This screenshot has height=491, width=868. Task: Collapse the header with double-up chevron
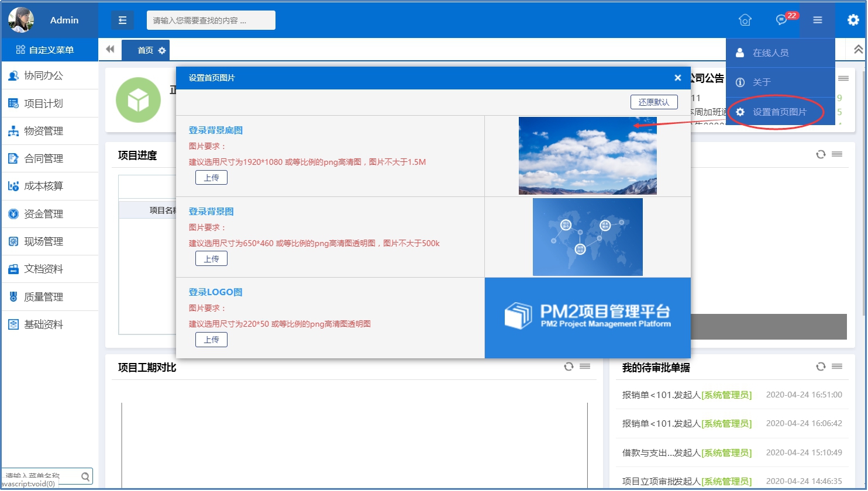pyautogui.click(x=858, y=50)
